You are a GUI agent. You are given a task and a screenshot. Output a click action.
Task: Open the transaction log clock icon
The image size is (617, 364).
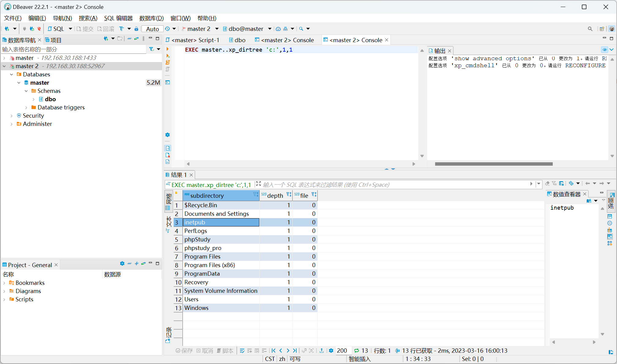167,29
